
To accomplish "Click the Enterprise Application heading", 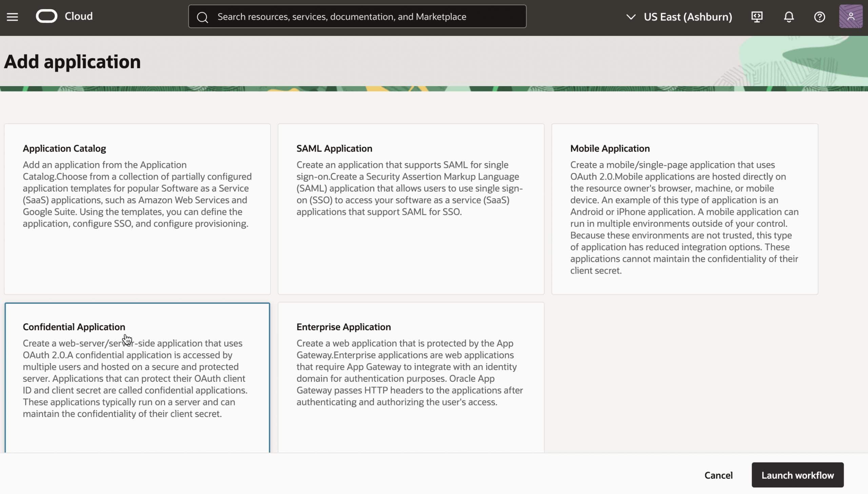I will click(x=343, y=327).
